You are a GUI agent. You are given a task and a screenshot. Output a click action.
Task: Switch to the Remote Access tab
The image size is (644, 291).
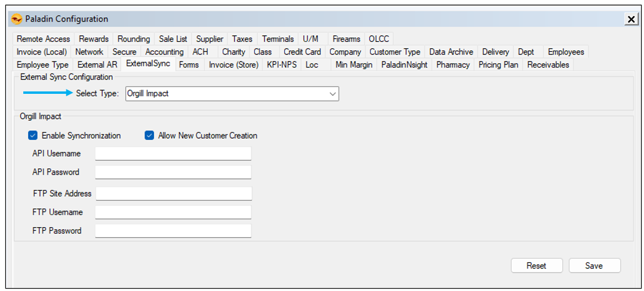[43, 39]
